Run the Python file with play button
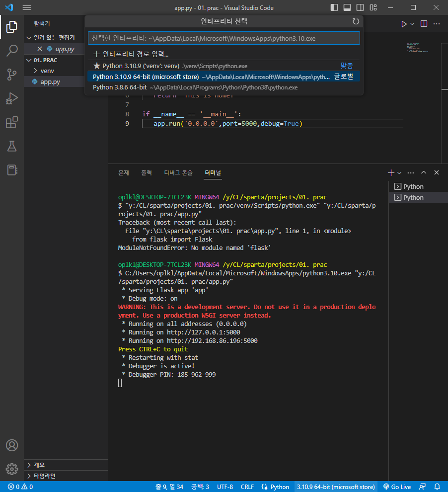The height and width of the screenshot is (492, 448). coord(404,24)
